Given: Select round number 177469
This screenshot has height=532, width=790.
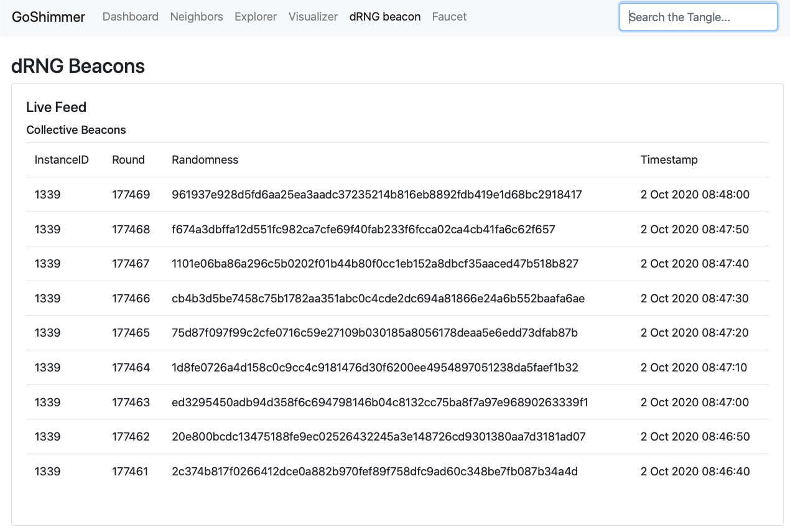Looking at the screenshot, I should [x=131, y=195].
